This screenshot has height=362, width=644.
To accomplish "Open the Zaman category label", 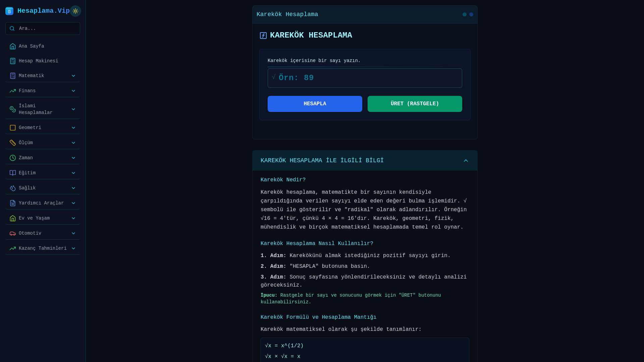I will click(26, 158).
